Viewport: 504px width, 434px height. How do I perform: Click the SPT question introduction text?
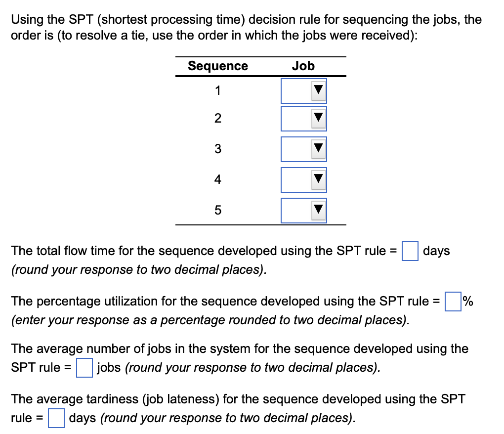tap(247, 27)
